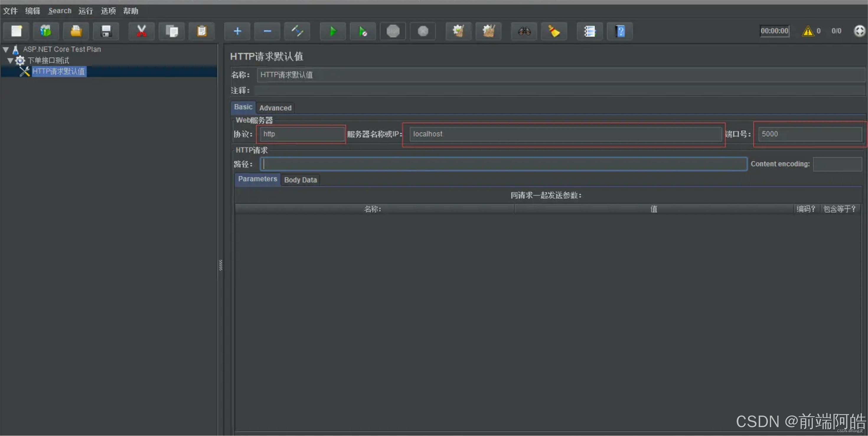
Task: Switch to the Advanced tab
Action: pos(275,108)
